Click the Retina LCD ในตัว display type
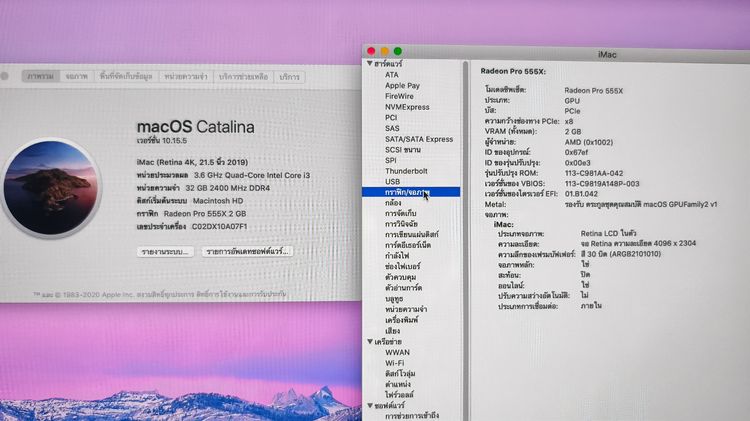This screenshot has height=421, width=750. (608, 233)
